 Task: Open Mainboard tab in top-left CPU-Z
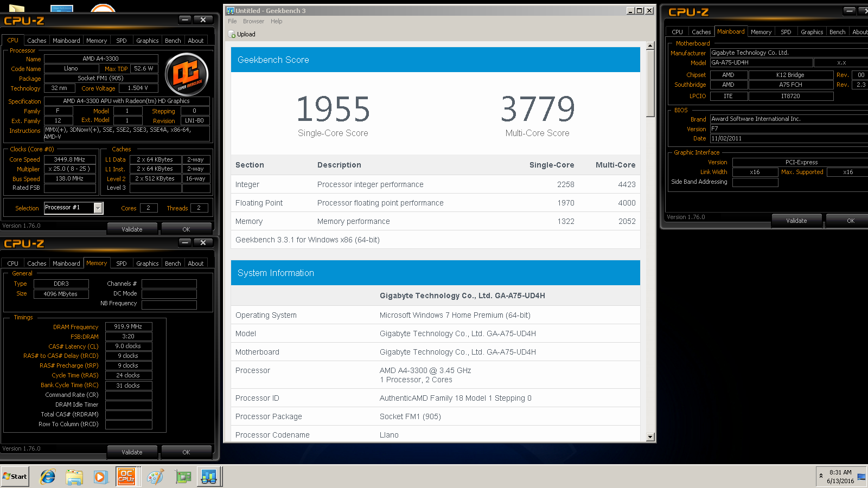click(x=66, y=41)
